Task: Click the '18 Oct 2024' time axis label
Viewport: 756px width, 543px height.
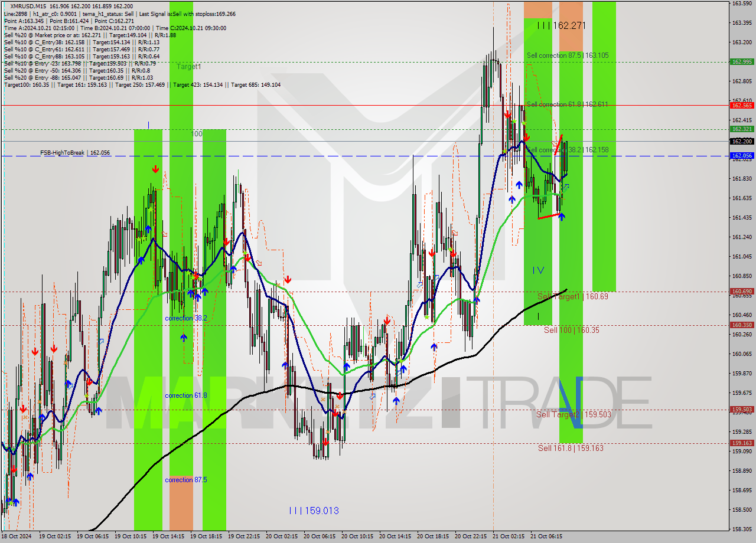Action: click(16, 537)
